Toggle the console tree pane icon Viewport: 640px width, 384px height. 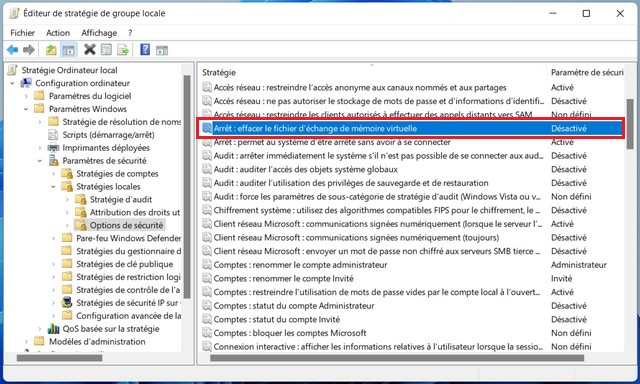pos(69,50)
